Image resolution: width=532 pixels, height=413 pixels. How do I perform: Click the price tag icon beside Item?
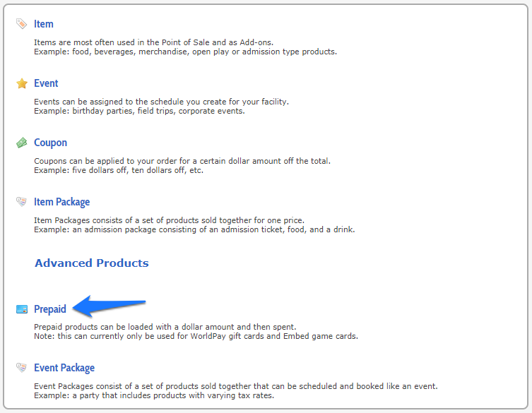[21, 24]
